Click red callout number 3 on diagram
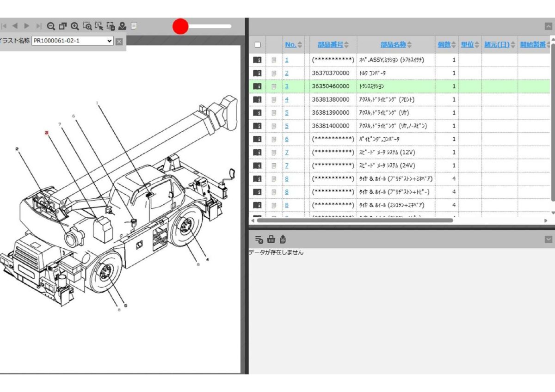This screenshot has width=555, height=392. pos(46,132)
